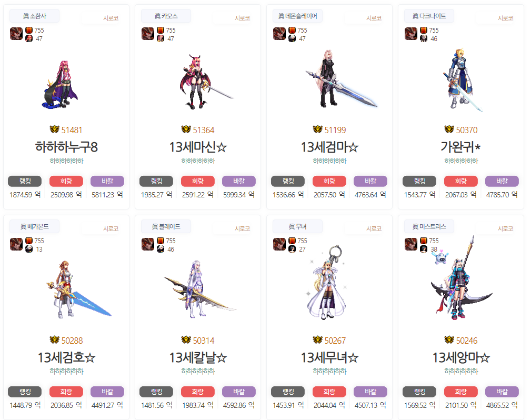The width and height of the screenshot is (531, 420).
Task: Click the 바칼 badge on 13세칼날☆ card
Action: point(239,392)
